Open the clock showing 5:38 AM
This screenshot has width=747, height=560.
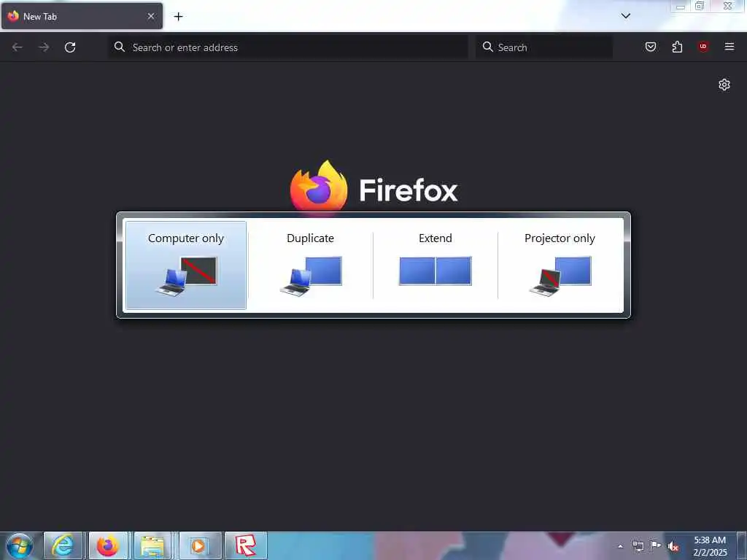(710, 546)
